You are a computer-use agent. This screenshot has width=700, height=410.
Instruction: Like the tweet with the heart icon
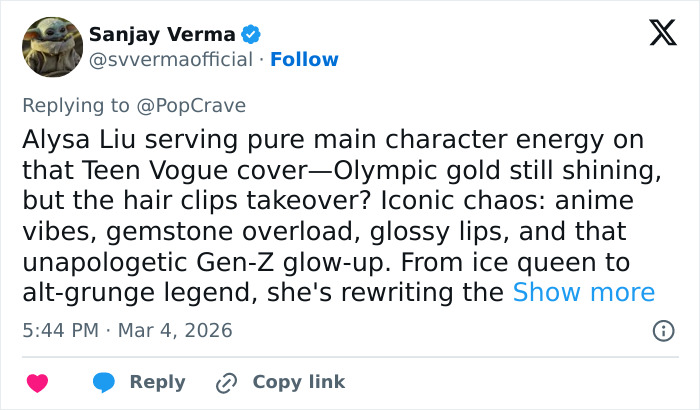pyautogui.click(x=38, y=382)
